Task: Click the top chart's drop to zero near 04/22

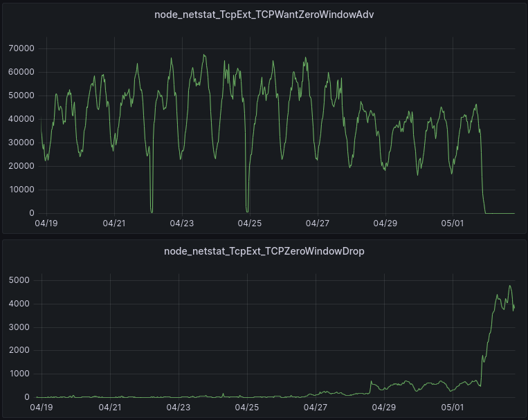Action: pos(152,211)
